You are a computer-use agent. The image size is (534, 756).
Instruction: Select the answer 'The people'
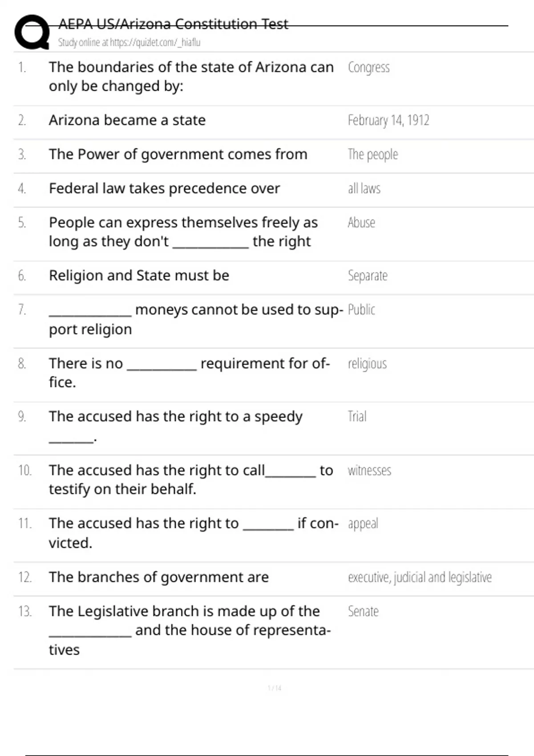(x=372, y=154)
